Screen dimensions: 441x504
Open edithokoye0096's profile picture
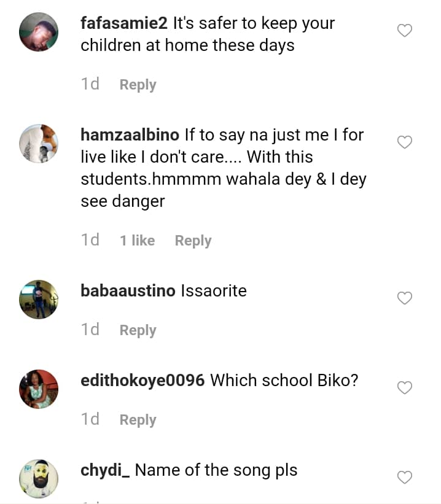[39, 389]
